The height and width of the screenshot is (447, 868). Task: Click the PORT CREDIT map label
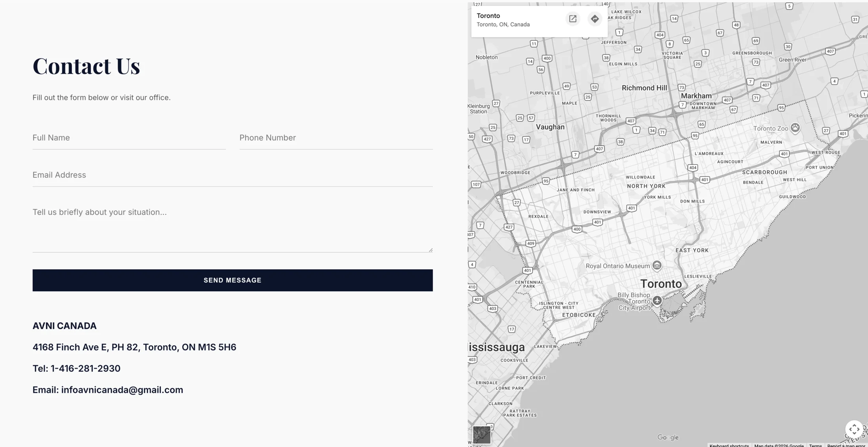click(x=531, y=378)
